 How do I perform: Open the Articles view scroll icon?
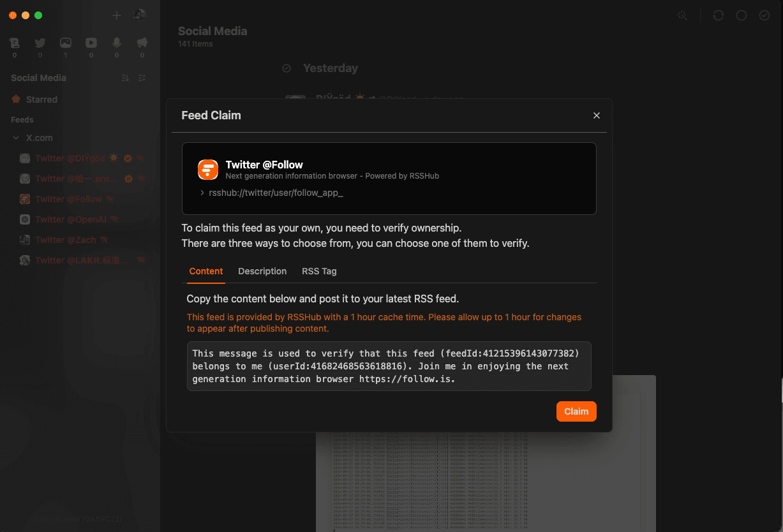(x=15, y=43)
